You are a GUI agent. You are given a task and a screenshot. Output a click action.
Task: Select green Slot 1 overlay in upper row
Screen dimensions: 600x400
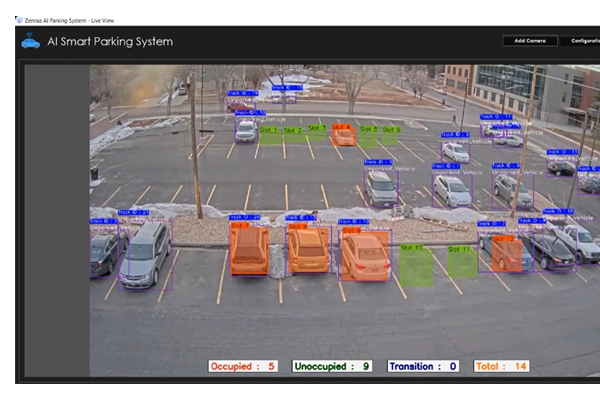tap(270, 138)
